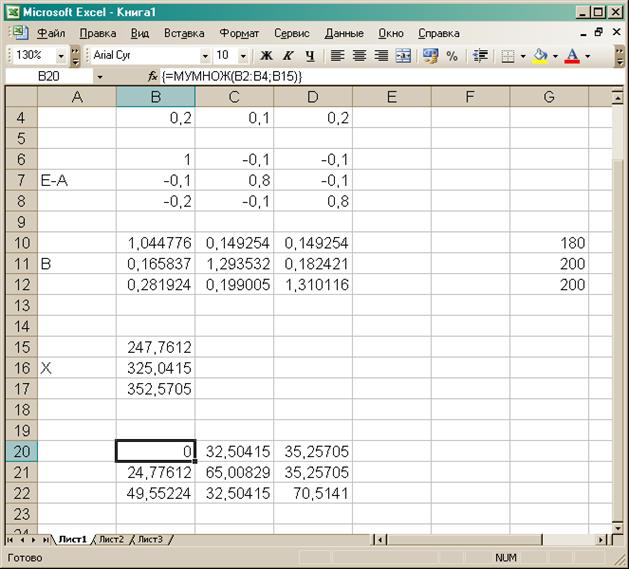Go to last sheet tab arrow
The height and width of the screenshot is (569, 629).
(x=46, y=540)
